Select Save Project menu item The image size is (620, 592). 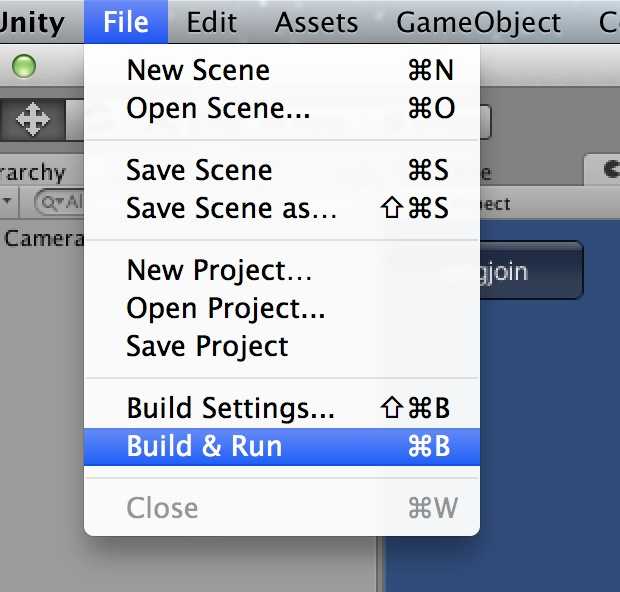(282, 346)
